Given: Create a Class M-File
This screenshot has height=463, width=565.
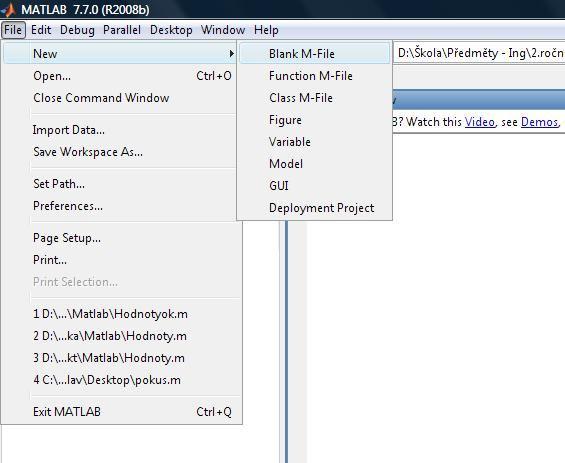Looking at the screenshot, I should pyautogui.click(x=315, y=98).
